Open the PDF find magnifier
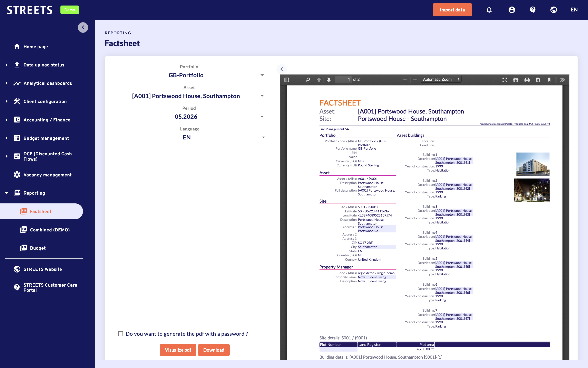This screenshot has width=588, height=368. 308,80
